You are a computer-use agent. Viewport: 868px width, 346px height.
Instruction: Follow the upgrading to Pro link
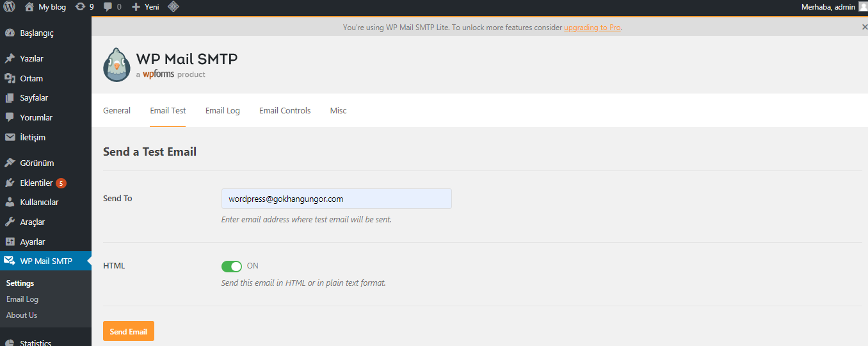(592, 28)
